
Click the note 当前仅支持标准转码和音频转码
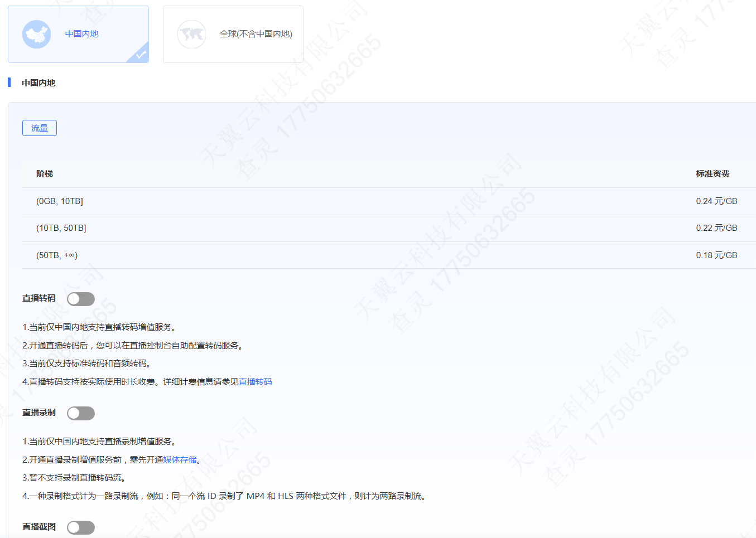87,363
